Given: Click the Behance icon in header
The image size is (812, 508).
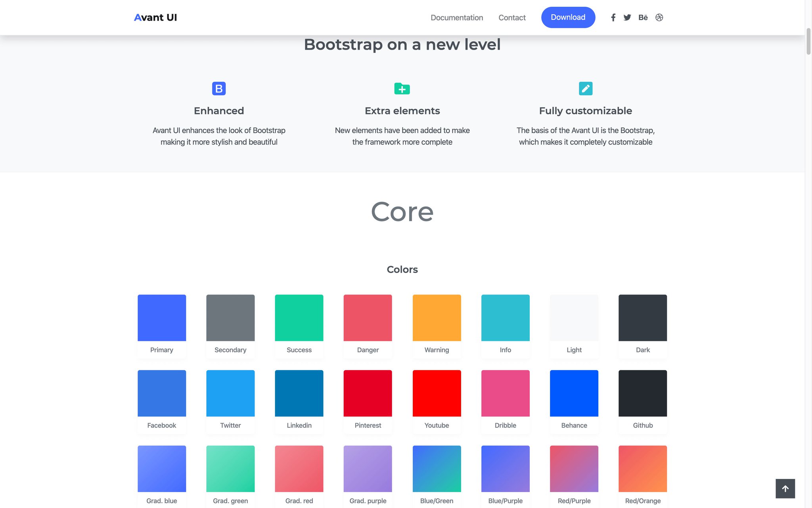Looking at the screenshot, I should [x=643, y=17].
